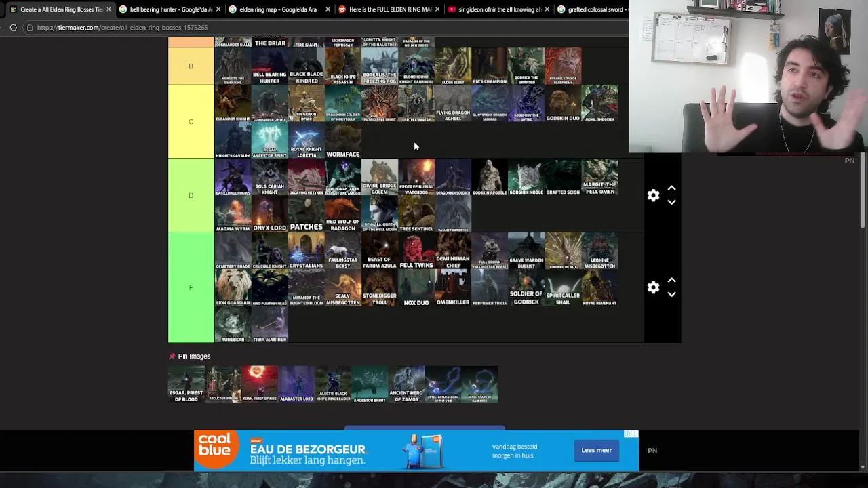Select the Cleanrot Knight boss image

233,103
